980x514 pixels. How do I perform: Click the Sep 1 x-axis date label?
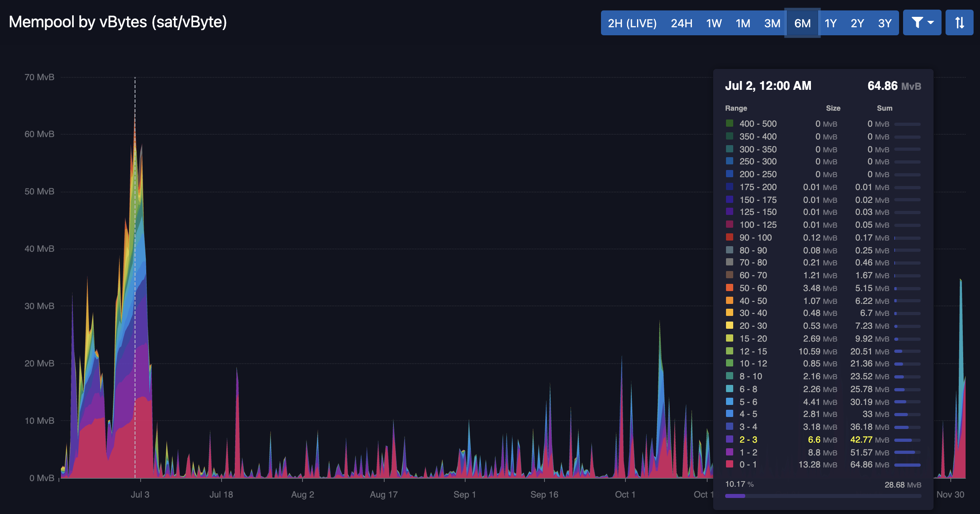[465, 494]
